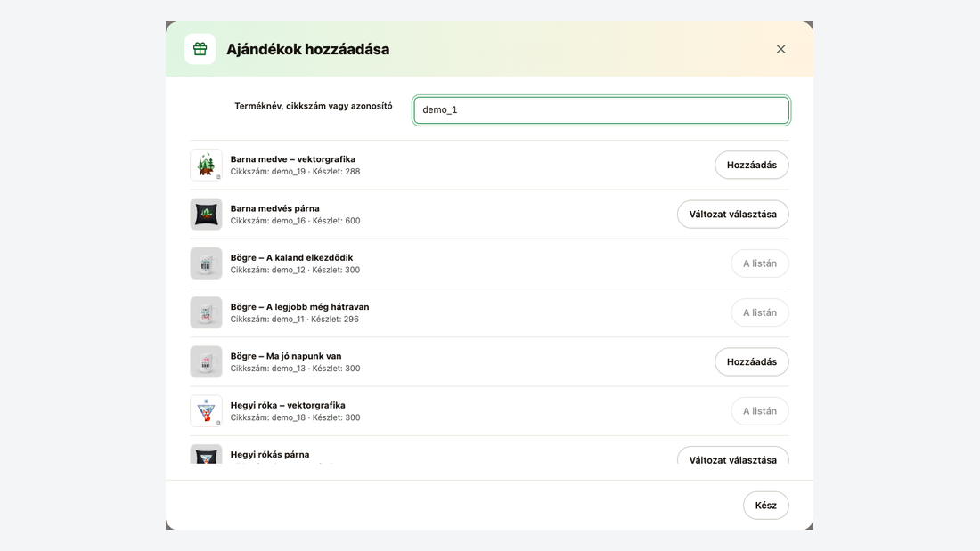Focus the product search field containing demo_1
Image resolution: width=980 pixels, height=551 pixels.
click(601, 110)
